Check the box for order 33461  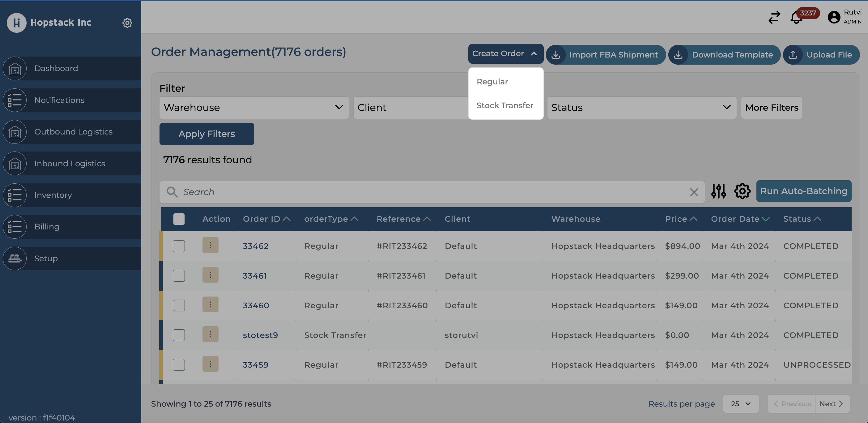click(x=179, y=276)
